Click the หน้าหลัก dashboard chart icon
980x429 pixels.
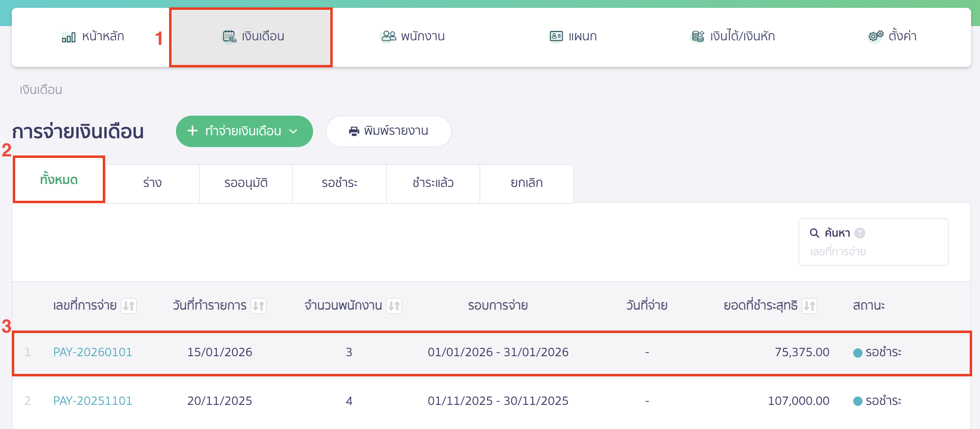68,37
